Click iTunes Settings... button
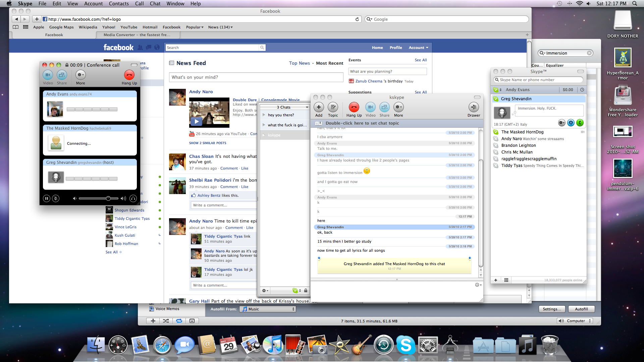Viewport: 644px width, 362px height. tap(552, 309)
